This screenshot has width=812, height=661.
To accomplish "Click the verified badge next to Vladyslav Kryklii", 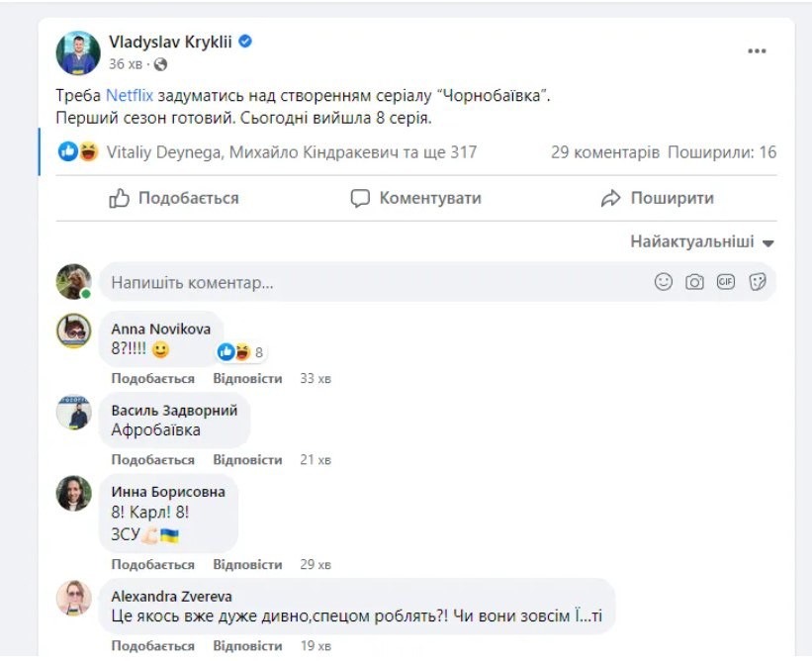I will pyautogui.click(x=245, y=43).
